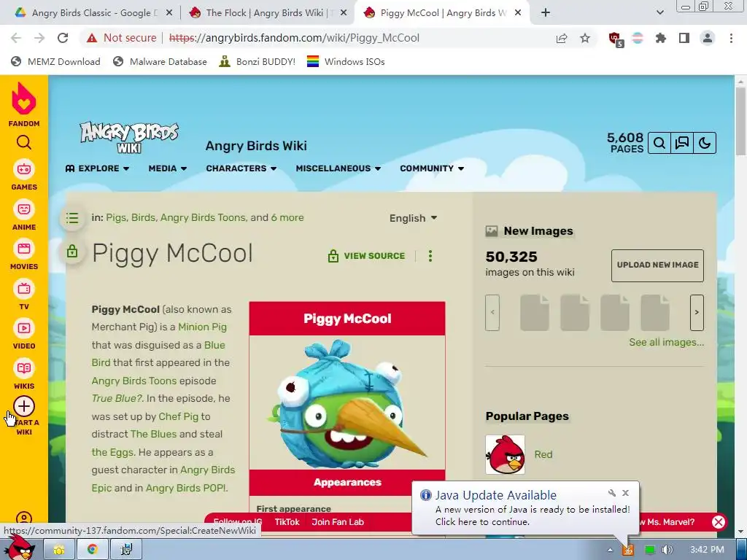The height and width of the screenshot is (560, 747).
Task: Open the Malware Database bookmark
Action: [160, 61]
